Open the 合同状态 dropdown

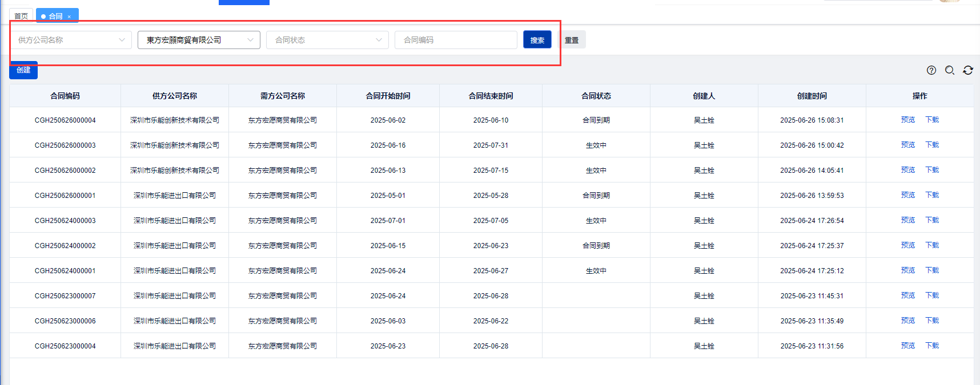click(x=327, y=40)
